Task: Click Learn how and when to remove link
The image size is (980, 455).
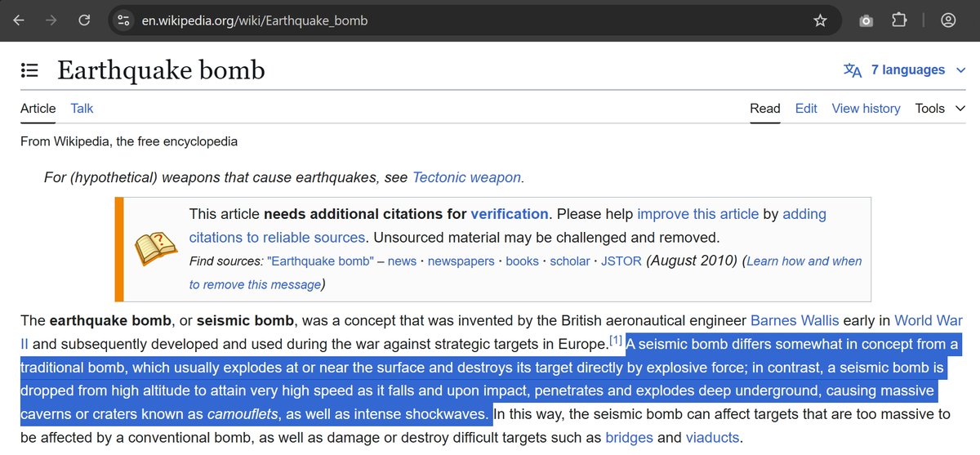Action: point(525,273)
